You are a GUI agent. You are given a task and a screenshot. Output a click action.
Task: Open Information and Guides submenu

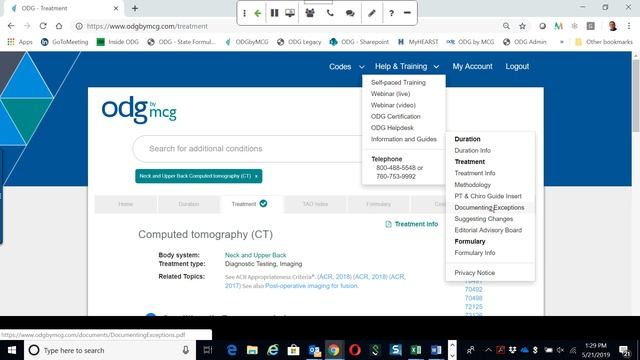tap(404, 139)
